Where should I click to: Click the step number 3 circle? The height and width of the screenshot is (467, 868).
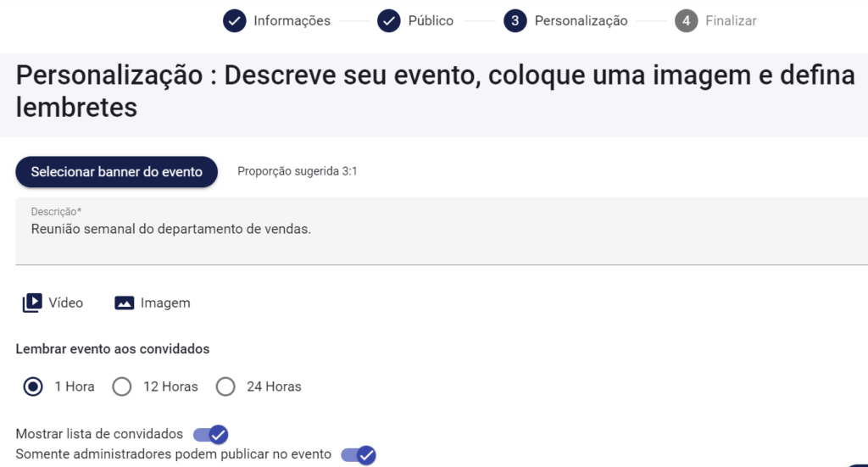pyautogui.click(x=515, y=21)
